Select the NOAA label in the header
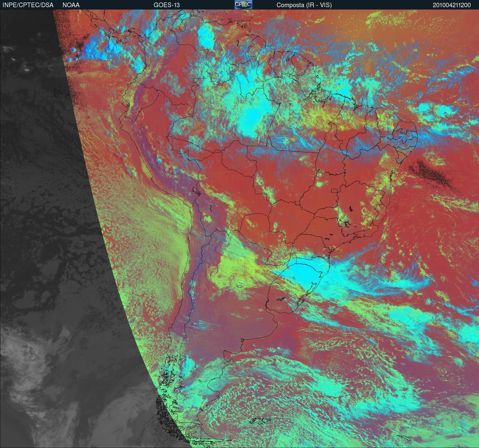Screen dimensions: 479x448 coord(71,5)
